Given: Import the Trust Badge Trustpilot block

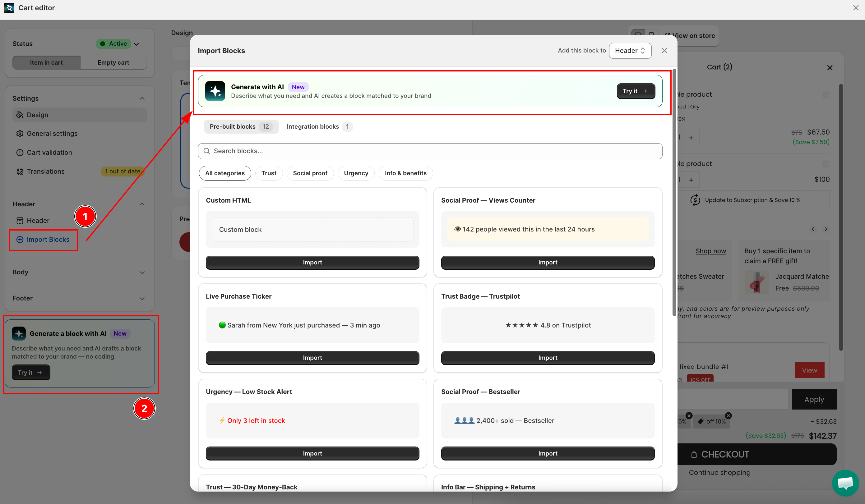Looking at the screenshot, I should [x=548, y=358].
